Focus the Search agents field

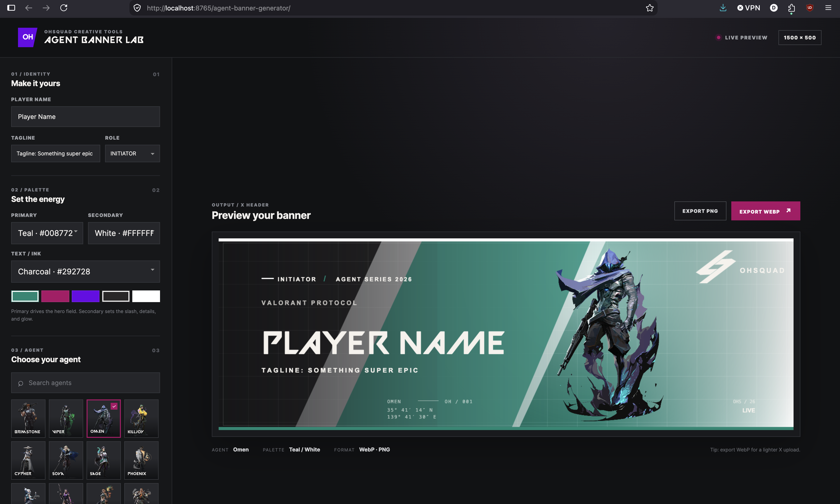86,383
